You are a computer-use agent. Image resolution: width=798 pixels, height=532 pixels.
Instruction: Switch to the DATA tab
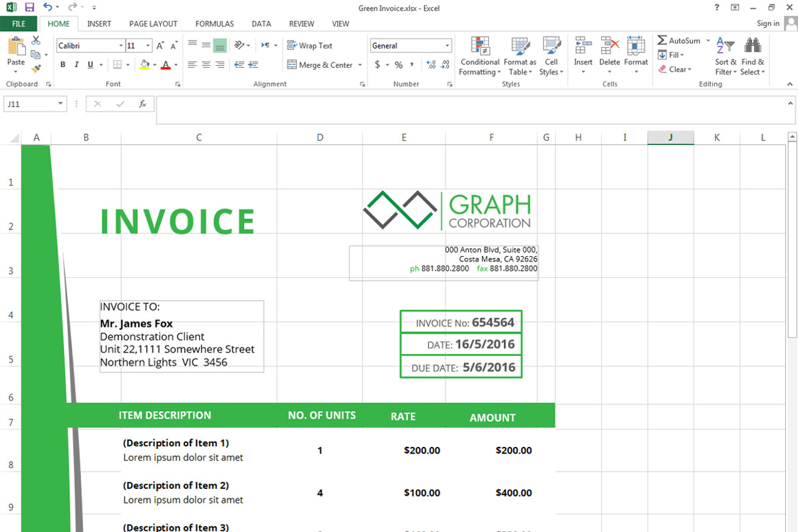click(x=261, y=24)
